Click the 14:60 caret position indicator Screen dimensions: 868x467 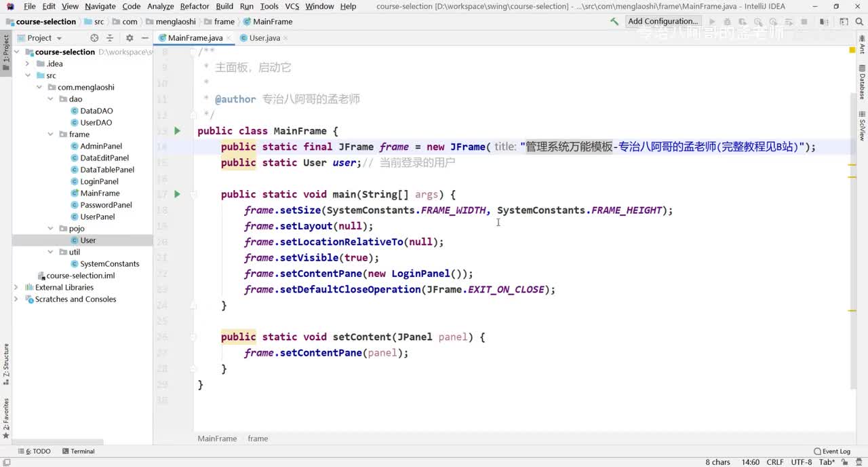pyautogui.click(x=751, y=462)
